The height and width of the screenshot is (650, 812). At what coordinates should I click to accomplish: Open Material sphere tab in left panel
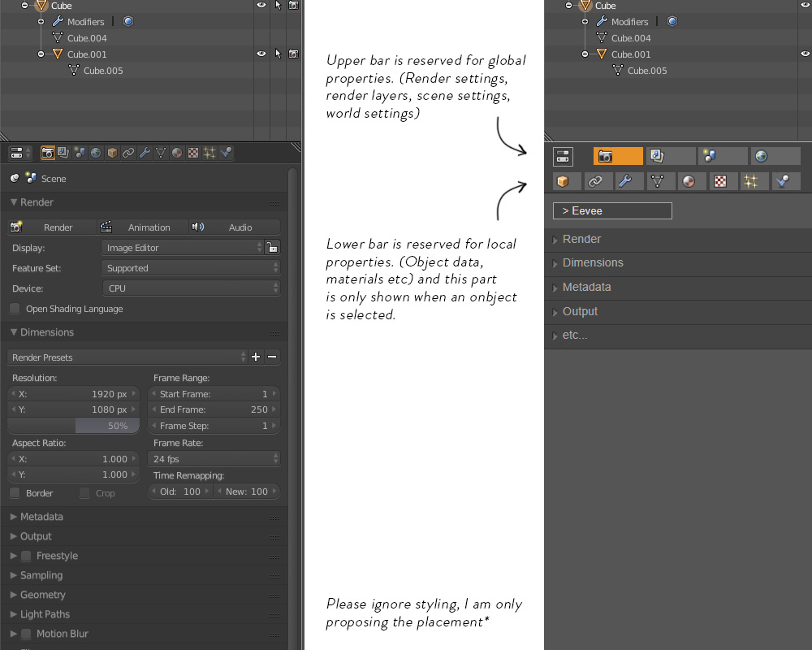pyautogui.click(x=177, y=153)
